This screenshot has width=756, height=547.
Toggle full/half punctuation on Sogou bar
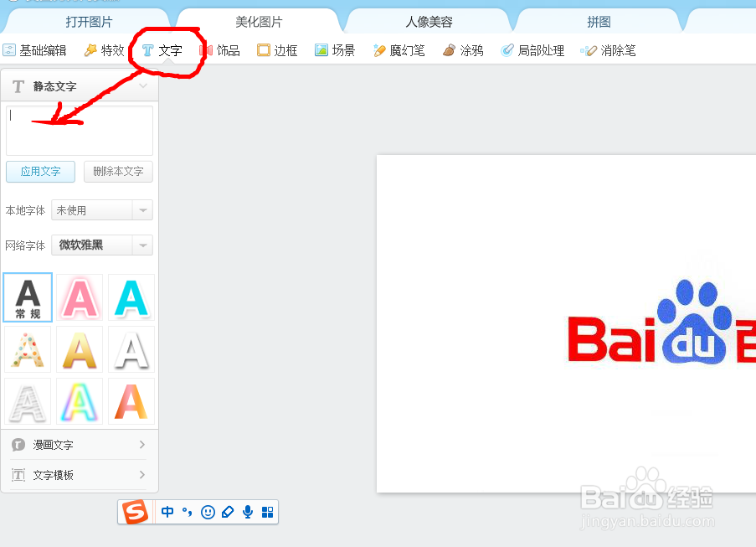click(186, 512)
